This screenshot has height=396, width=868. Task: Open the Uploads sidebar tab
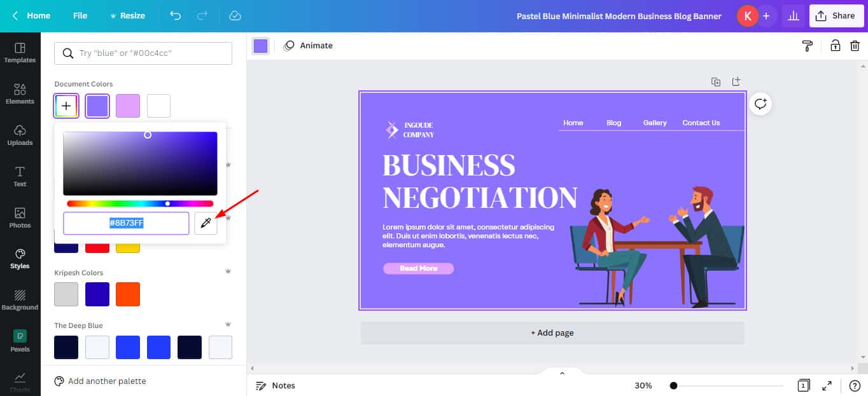click(20, 135)
